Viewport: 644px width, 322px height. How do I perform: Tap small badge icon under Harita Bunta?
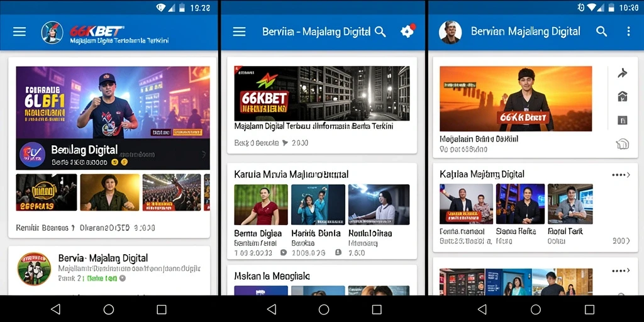pyautogui.click(x=338, y=253)
